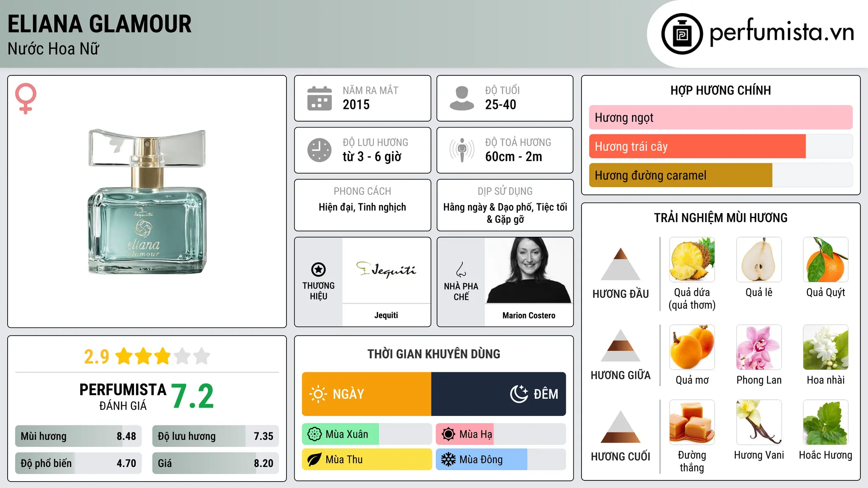Click the Eliana Glamour perfume bottle image

click(147, 202)
